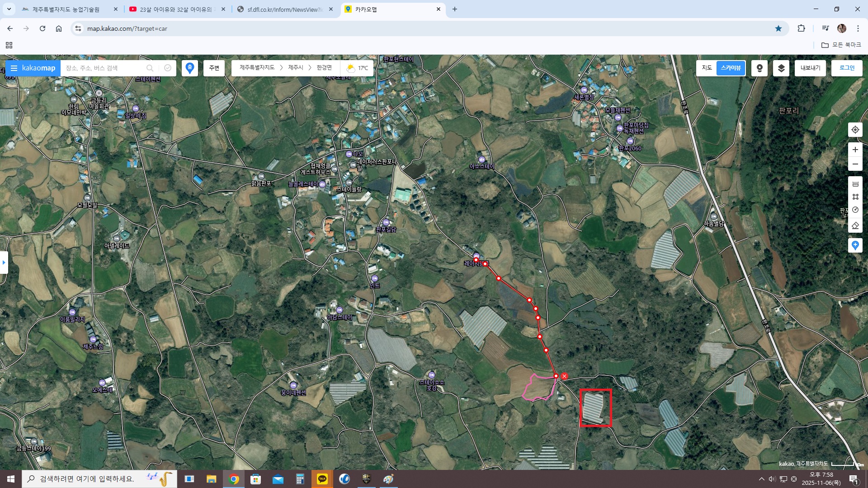Screen dimensions: 868x488
Task: Expand the collapsed left side panel arrow
Action: pyautogui.click(x=4, y=262)
